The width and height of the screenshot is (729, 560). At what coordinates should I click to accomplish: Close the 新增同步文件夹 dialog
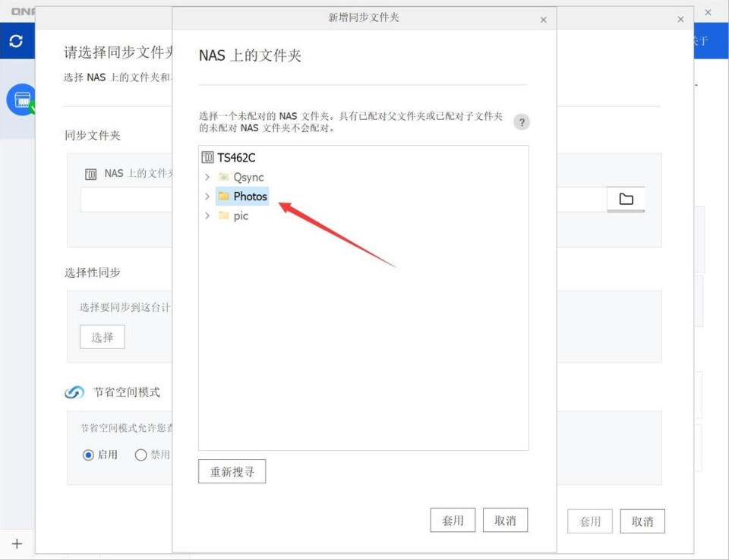point(543,20)
